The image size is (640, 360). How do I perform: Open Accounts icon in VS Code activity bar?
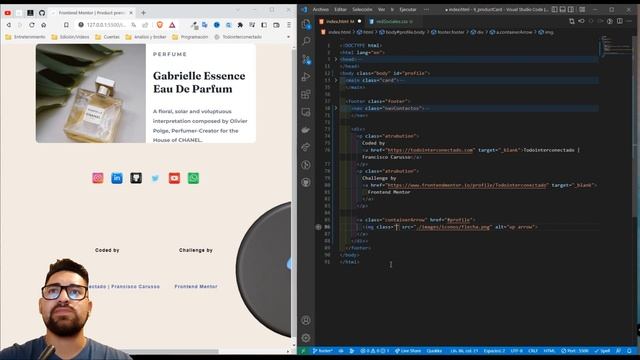[x=306, y=320]
